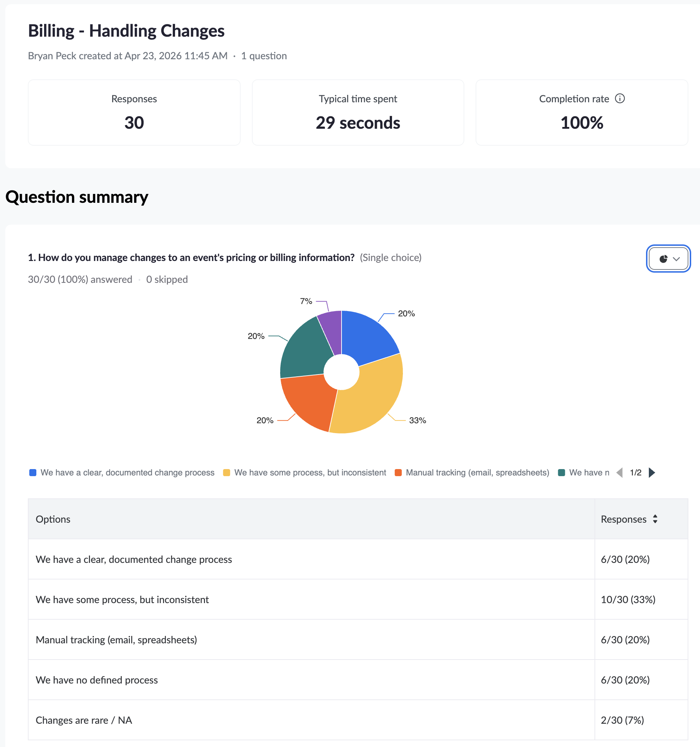700x747 pixels.
Task: Click the 'Typical time spent' label
Action: [x=358, y=98]
